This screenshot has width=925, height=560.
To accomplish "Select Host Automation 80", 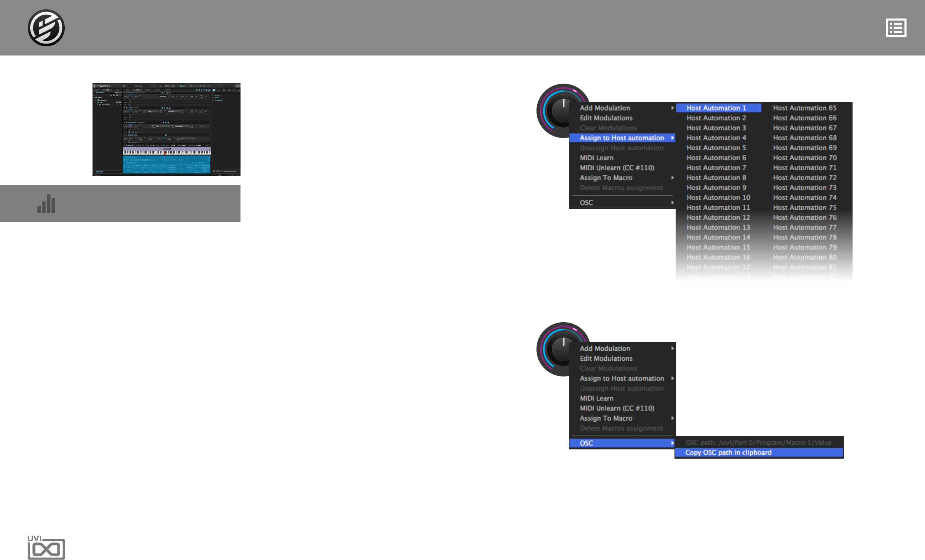I will point(804,257).
